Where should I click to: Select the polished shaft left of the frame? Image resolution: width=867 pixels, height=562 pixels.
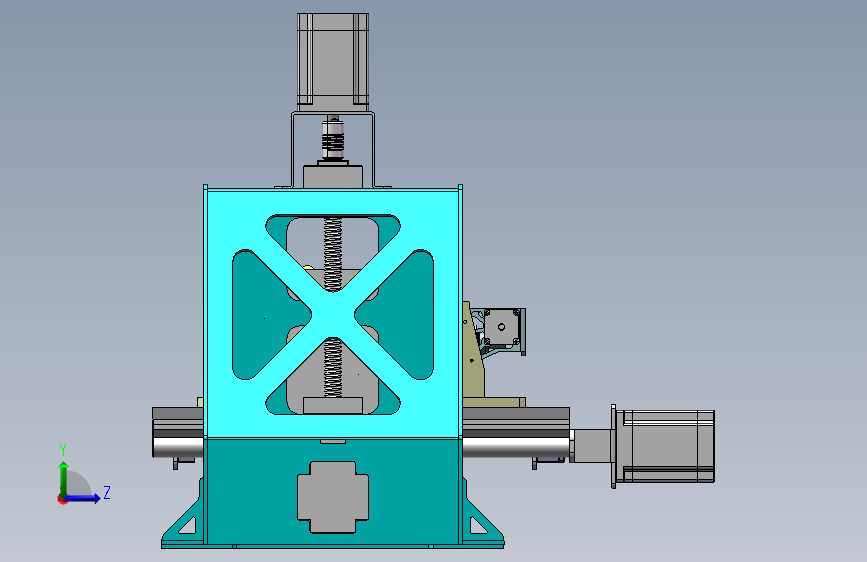pyautogui.click(x=178, y=447)
